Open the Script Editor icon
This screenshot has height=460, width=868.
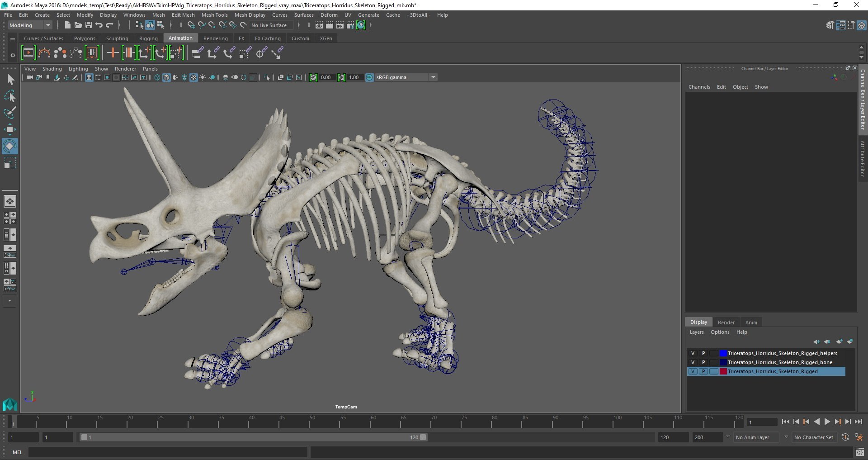coord(860,452)
